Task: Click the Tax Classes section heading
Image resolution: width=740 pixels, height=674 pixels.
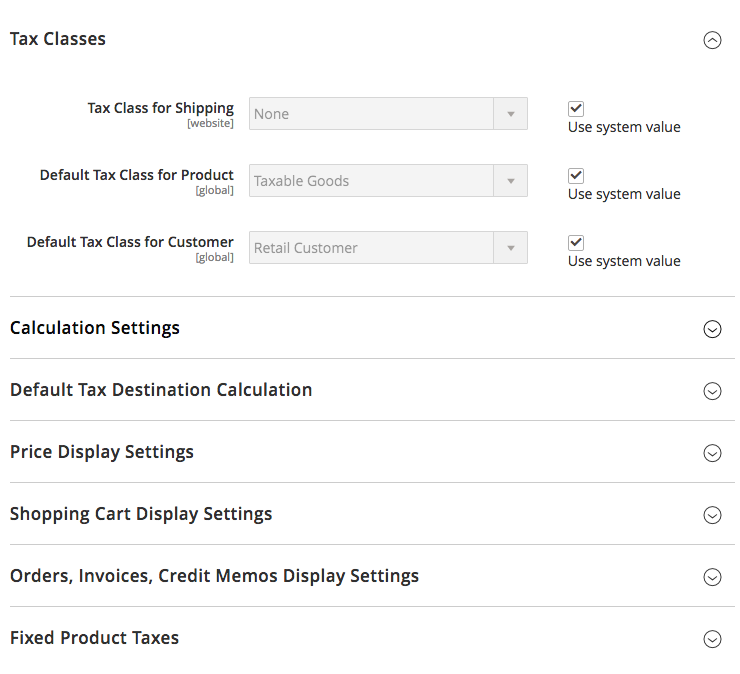Action: pyautogui.click(x=58, y=39)
